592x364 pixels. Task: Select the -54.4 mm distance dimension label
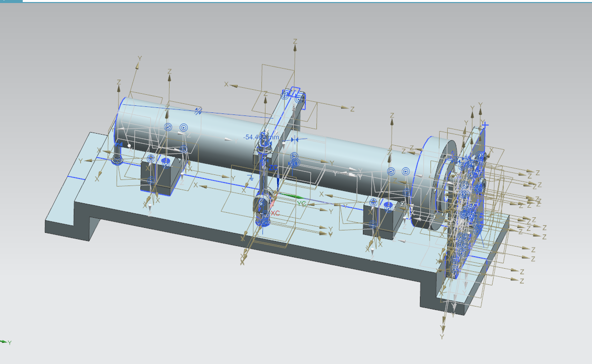[261, 137]
